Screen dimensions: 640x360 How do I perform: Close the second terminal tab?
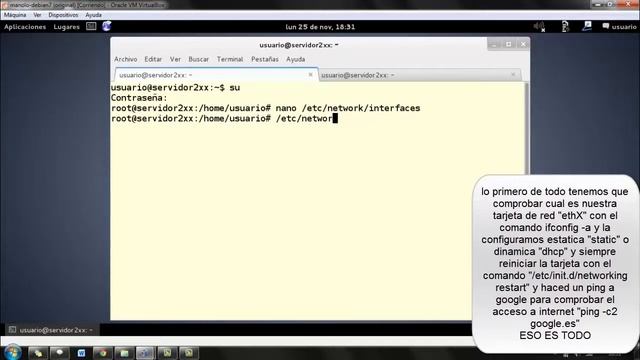pyautogui.click(x=513, y=74)
